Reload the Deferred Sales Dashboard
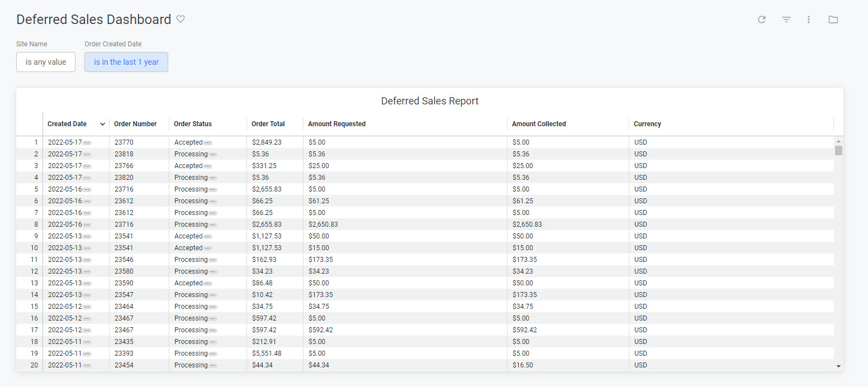 (762, 20)
